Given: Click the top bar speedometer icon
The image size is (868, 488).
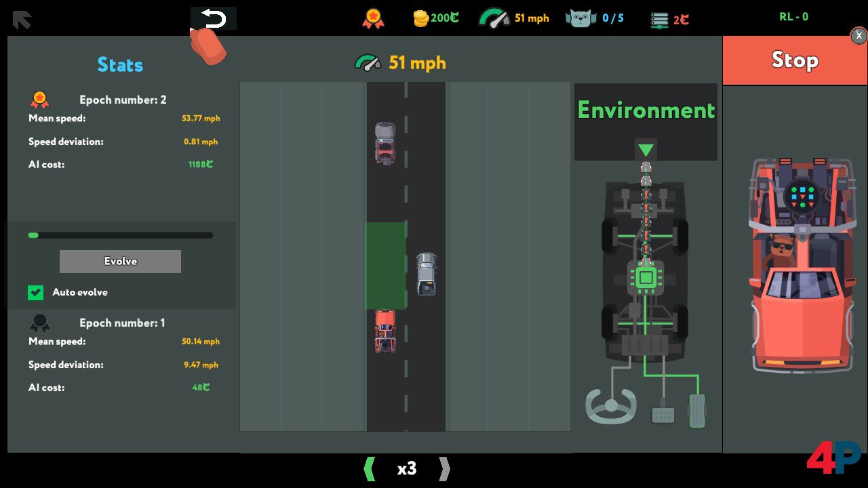Looking at the screenshot, I should (494, 18).
